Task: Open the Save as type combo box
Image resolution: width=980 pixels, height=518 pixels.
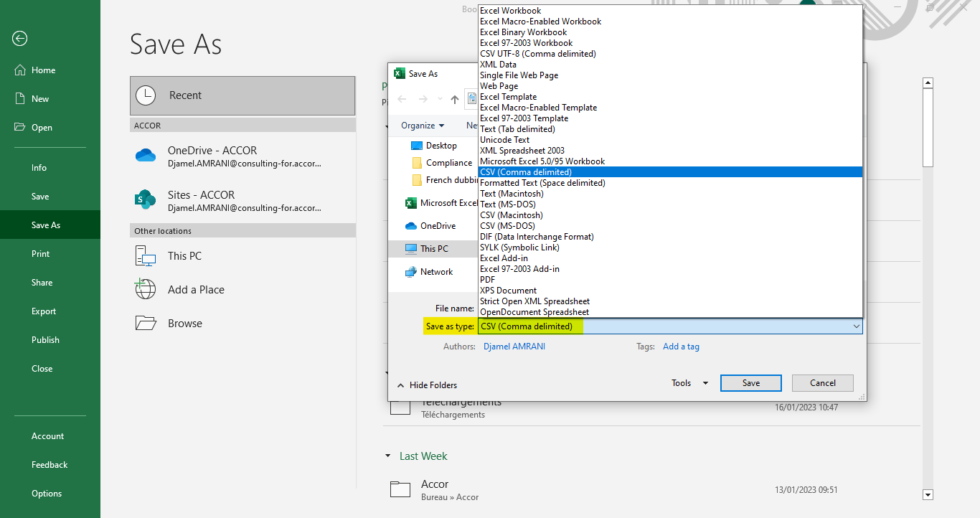Action: (x=670, y=326)
